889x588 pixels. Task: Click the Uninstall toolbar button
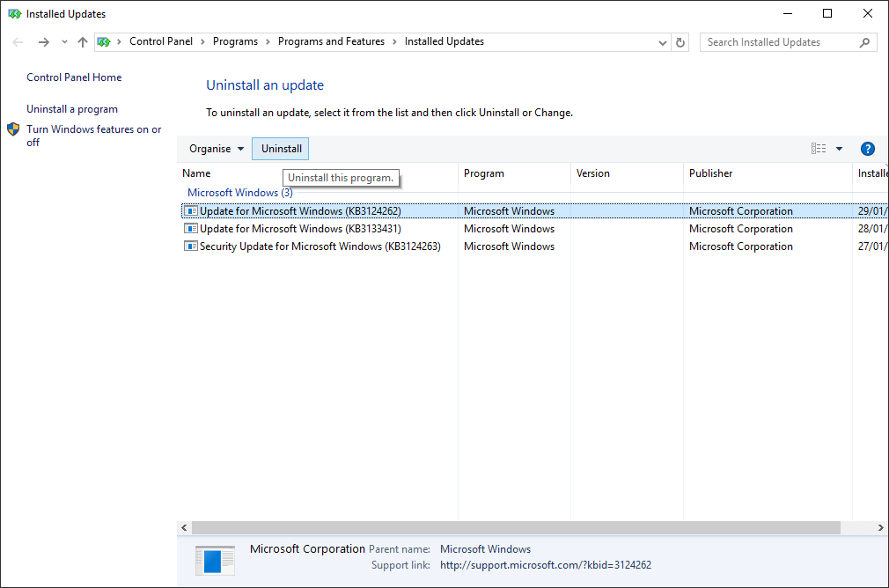click(x=281, y=149)
